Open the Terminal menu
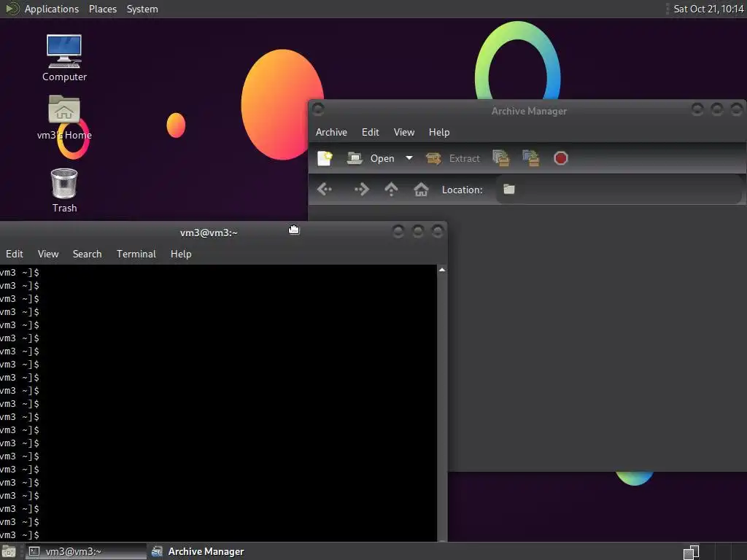 (x=136, y=254)
